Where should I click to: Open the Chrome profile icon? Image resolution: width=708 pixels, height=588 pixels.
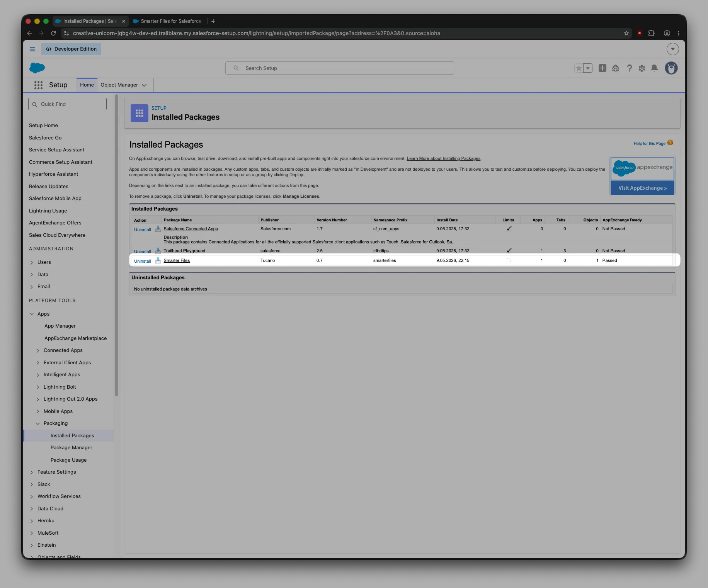(x=667, y=33)
